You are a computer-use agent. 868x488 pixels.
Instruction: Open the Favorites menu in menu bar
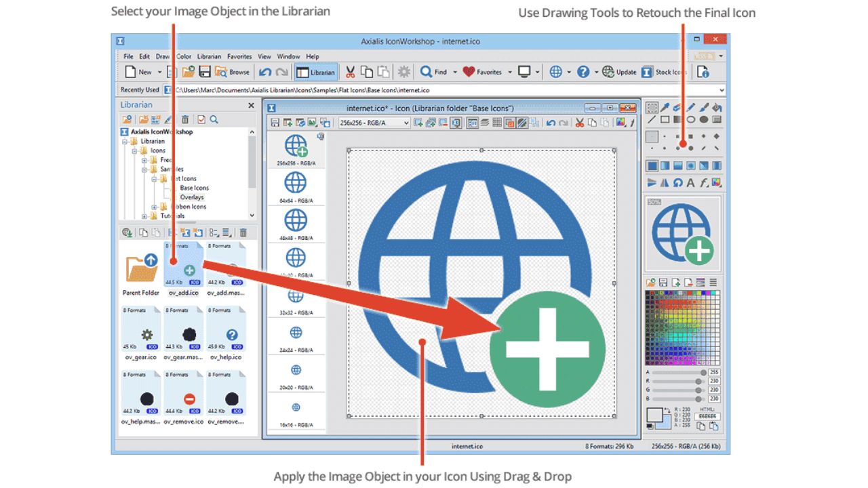click(x=239, y=57)
